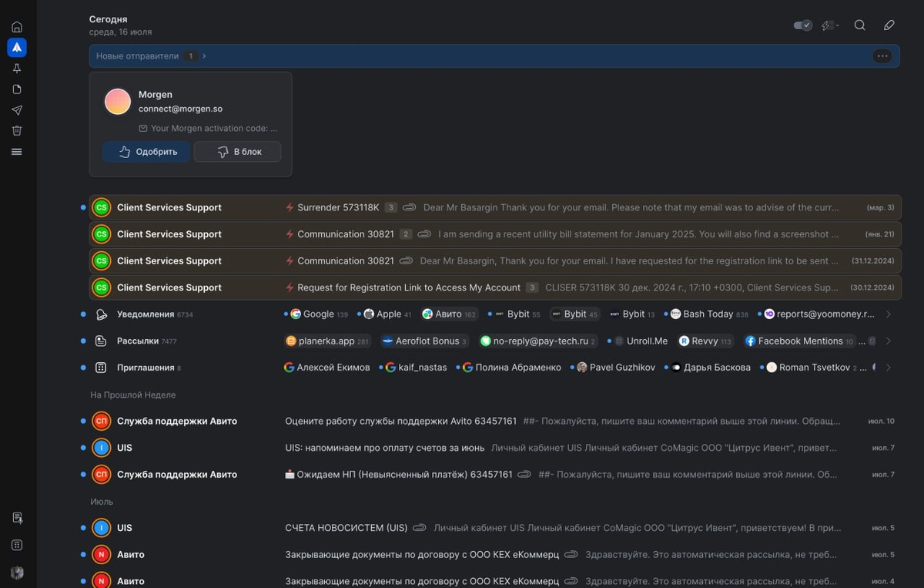
Task: Open 'СЧЕТА НОВОСИСТЕМ (UIS)' email
Action: pos(495,528)
